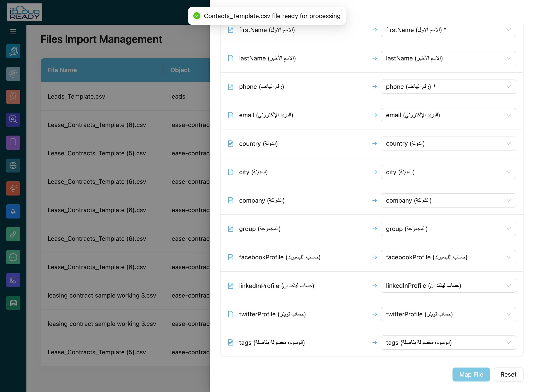The width and height of the screenshot is (534, 392).
Task: Click the hamburger menu icon in sidebar
Action: point(13,32)
